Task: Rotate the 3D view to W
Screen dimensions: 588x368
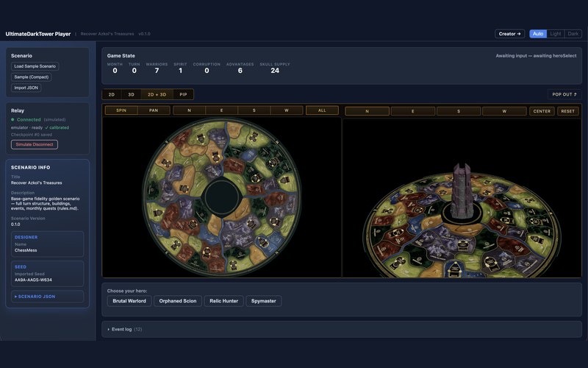Action: [x=504, y=111]
